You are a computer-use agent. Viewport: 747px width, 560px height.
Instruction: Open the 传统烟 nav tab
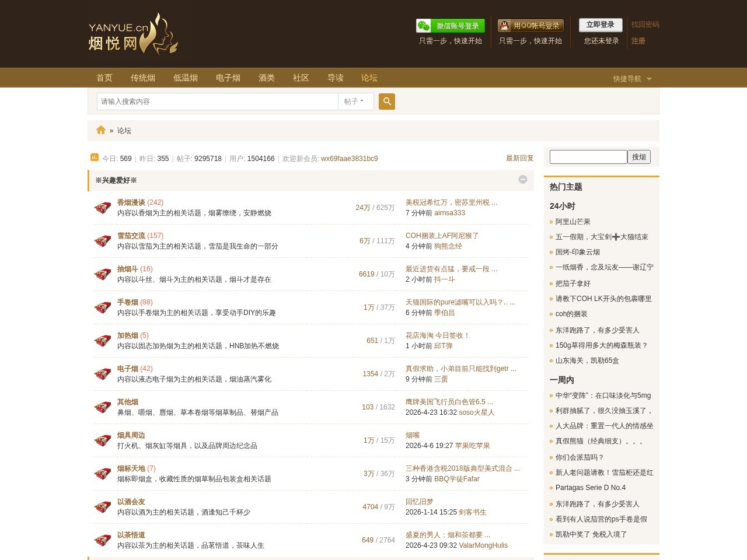pyautogui.click(x=143, y=78)
